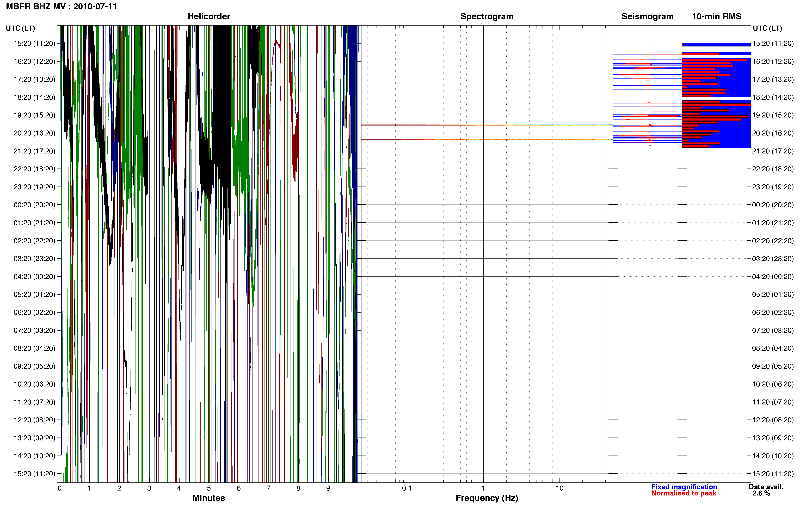Click left time label 18:20 (14:20)

34,97
